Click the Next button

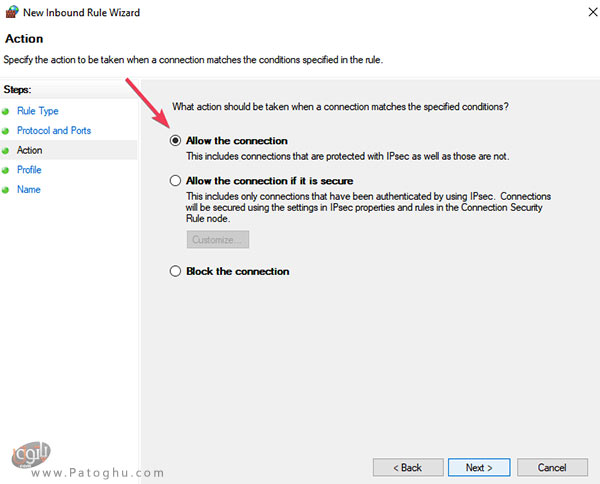click(x=479, y=467)
